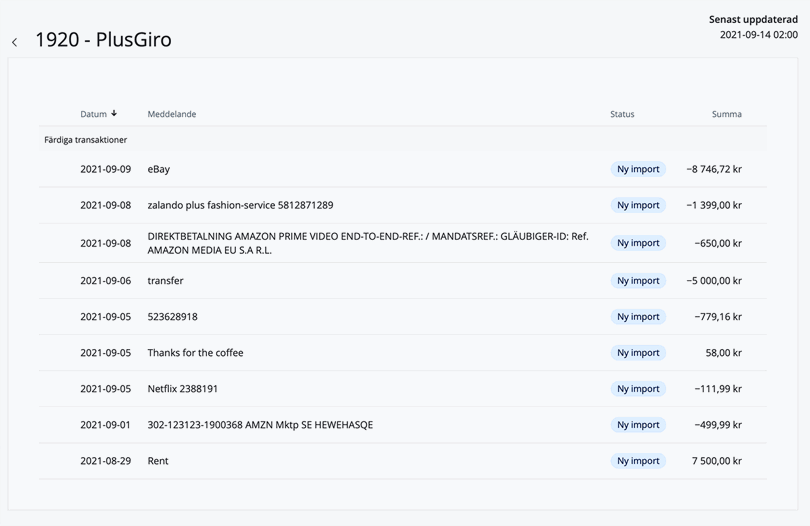Image resolution: width=810 pixels, height=526 pixels.
Task: Click the Datum sort arrow icon
Action: tap(114, 113)
